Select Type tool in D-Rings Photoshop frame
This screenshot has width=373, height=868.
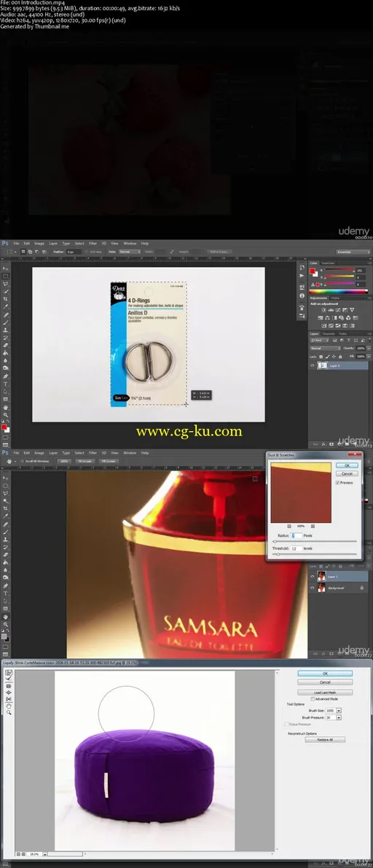(x=6, y=384)
